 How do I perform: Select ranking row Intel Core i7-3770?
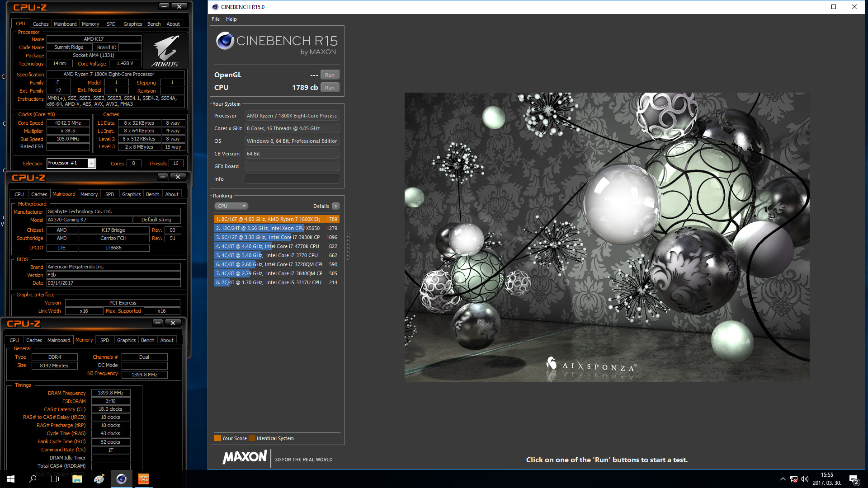277,255
